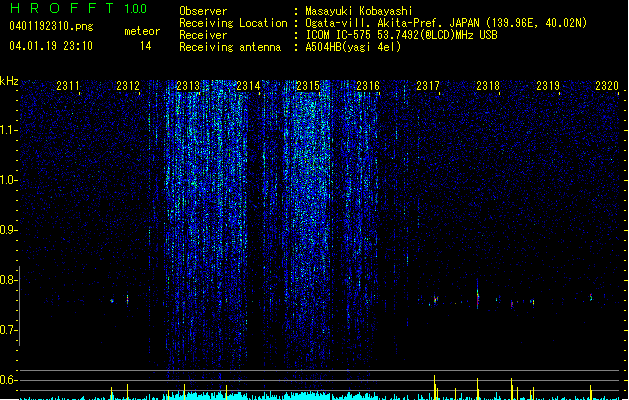Click the 2312 time marker
The image size is (629, 400).
point(128,86)
